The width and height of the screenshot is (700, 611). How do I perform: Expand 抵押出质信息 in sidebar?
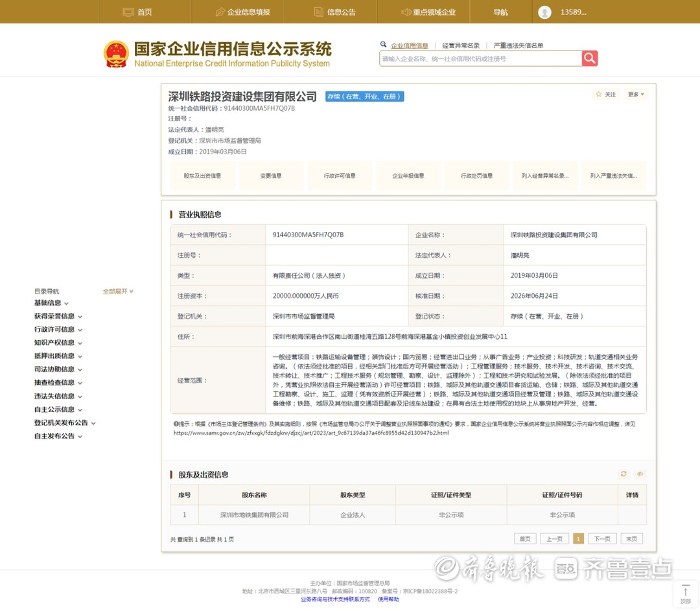tap(58, 356)
